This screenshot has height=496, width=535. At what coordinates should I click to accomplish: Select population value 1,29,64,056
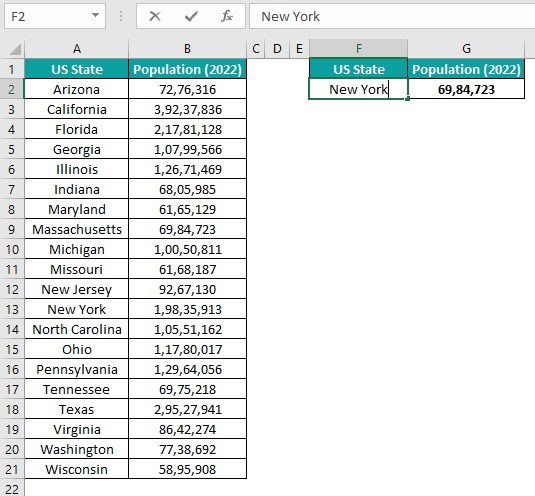point(187,369)
